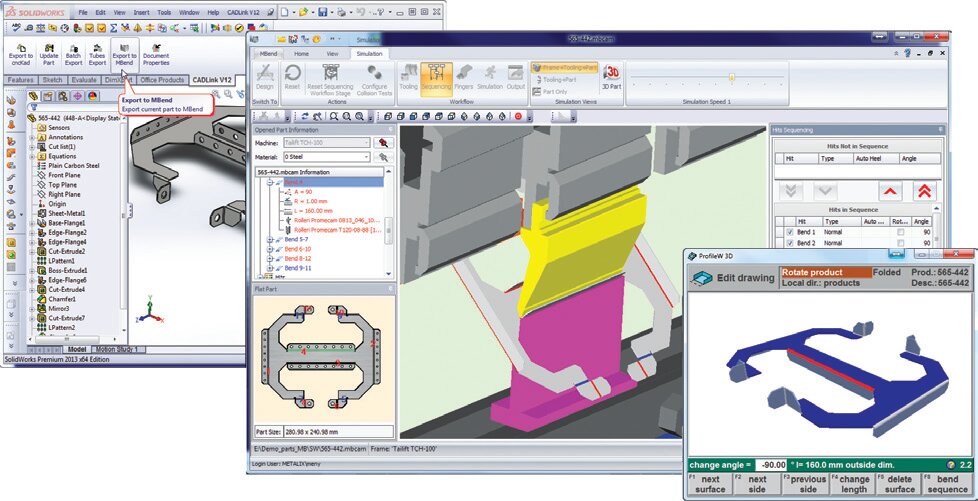Select the Fingers workflow stage
Image resolution: width=978 pixels, height=501 pixels.
[464, 77]
